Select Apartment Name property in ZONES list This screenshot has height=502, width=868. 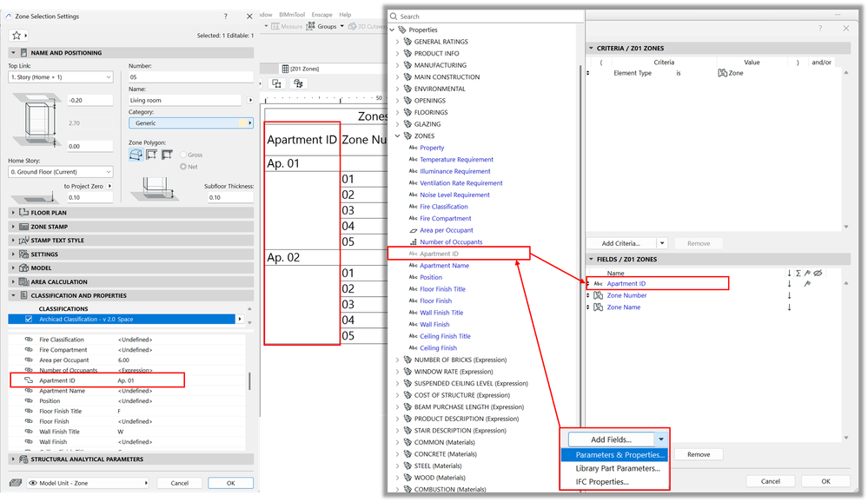444,266
